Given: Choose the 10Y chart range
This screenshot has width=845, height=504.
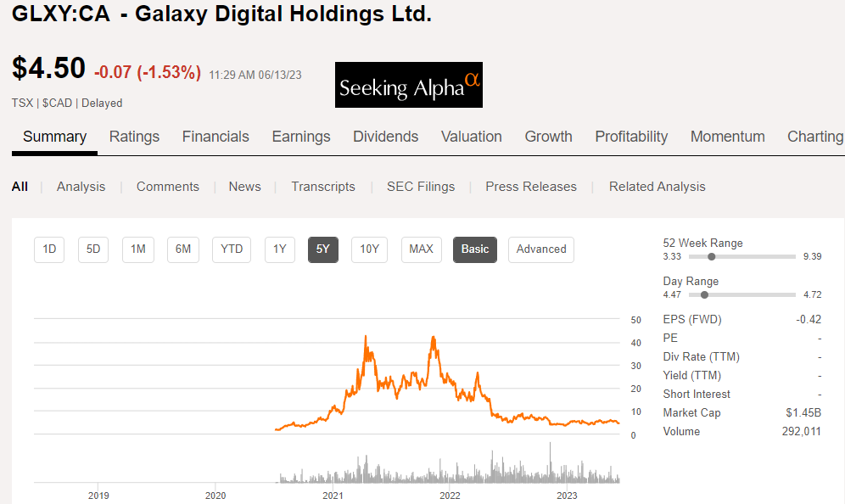Looking at the screenshot, I should click(369, 249).
